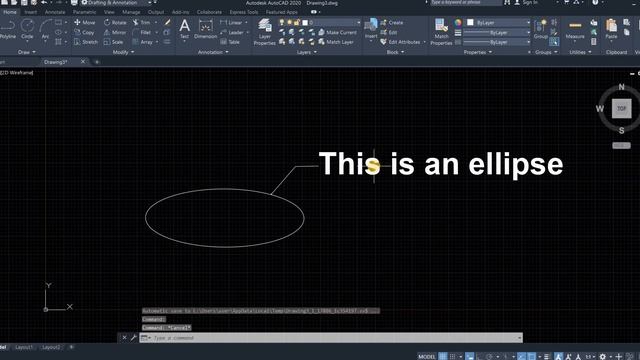Open the Home ribbon tab

pyautogui.click(x=10, y=12)
